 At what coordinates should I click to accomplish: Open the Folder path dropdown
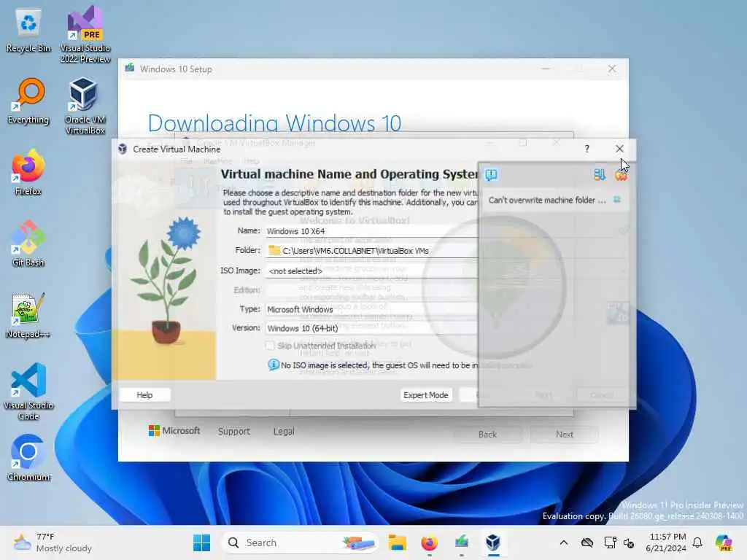371,251
